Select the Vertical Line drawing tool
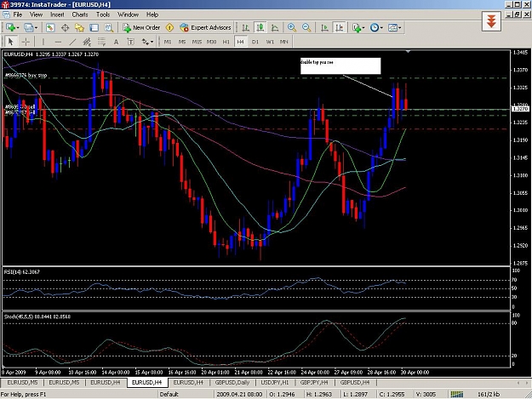532x399 pixels. tap(43, 42)
